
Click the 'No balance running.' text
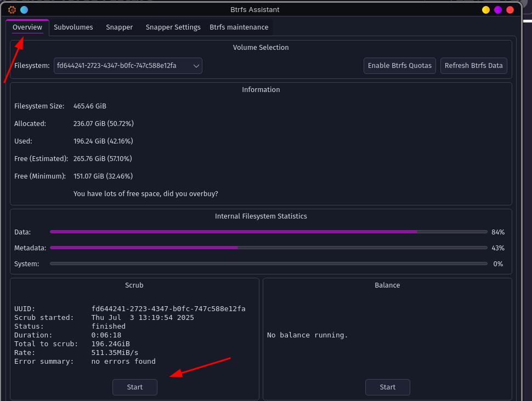tap(307, 335)
